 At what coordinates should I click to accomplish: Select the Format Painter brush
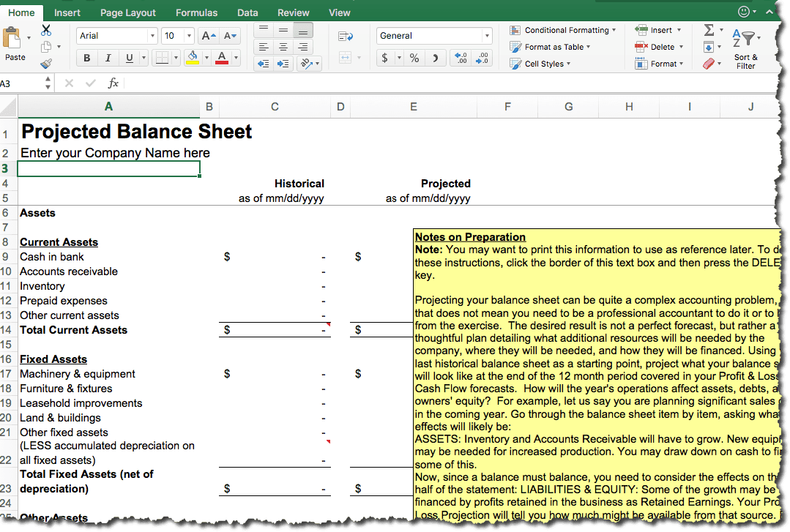pyautogui.click(x=46, y=64)
